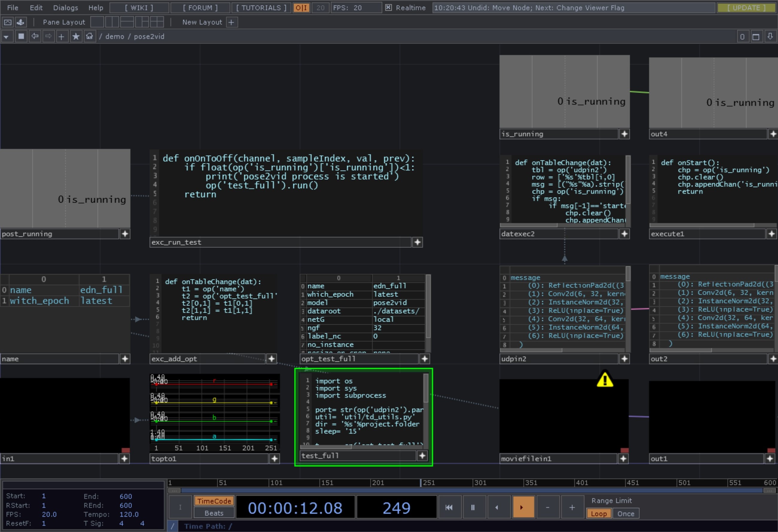Click the Loop playback toggle
Image resolution: width=778 pixels, height=532 pixels.
(x=598, y=513)
